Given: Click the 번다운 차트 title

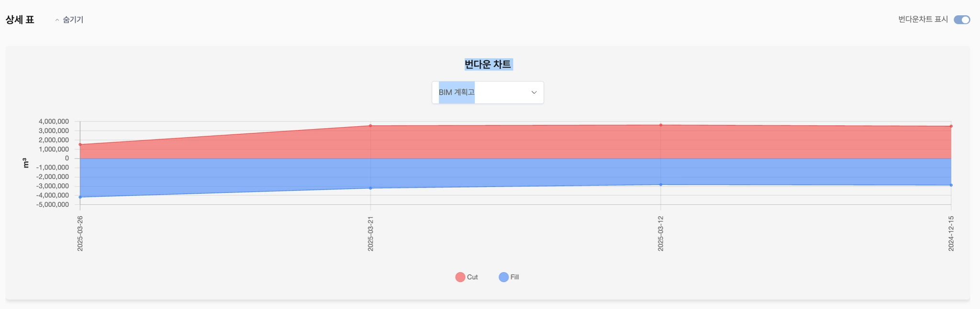Looking at the screenshot, I should (488, 64).
